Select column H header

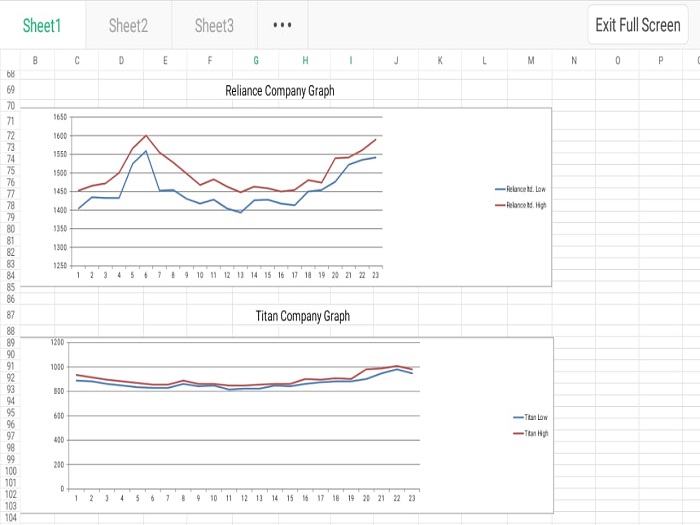(305, 60)
